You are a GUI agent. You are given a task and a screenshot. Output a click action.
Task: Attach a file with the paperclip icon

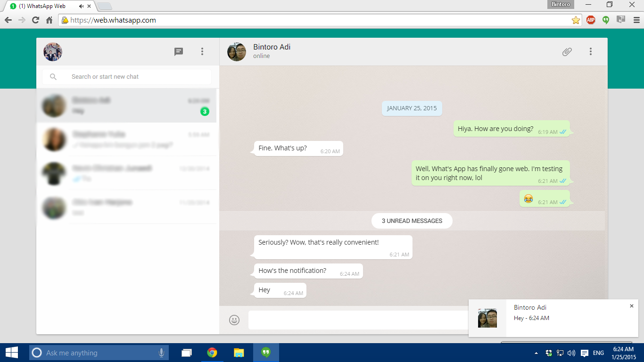pos(567,52)
